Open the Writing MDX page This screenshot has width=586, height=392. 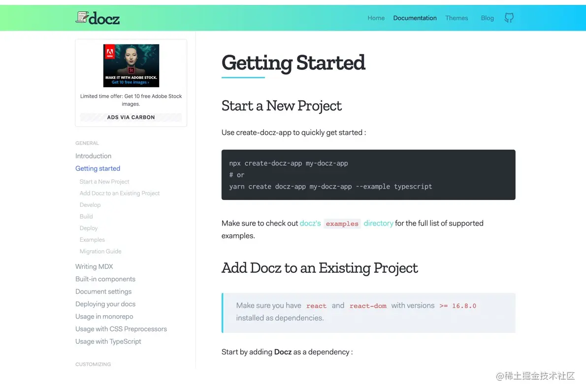coord(94,266)
